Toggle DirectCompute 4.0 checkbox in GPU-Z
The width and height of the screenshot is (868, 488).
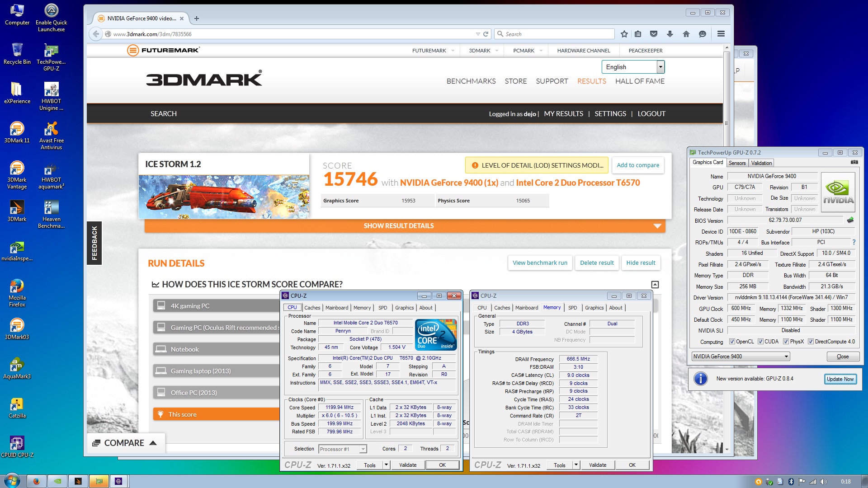811,342
